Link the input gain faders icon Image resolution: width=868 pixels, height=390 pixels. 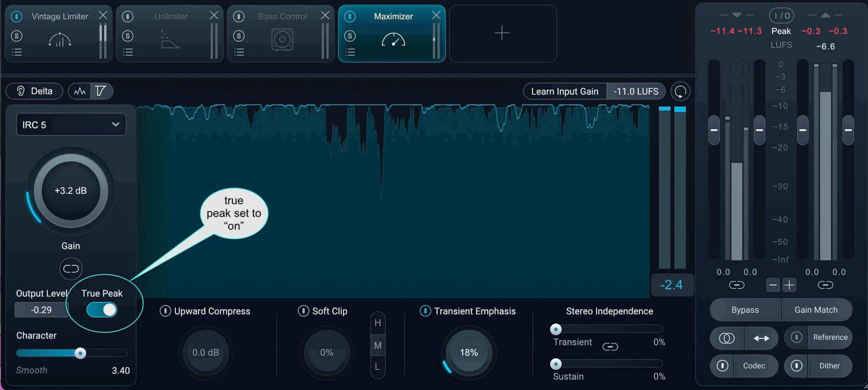736,285
